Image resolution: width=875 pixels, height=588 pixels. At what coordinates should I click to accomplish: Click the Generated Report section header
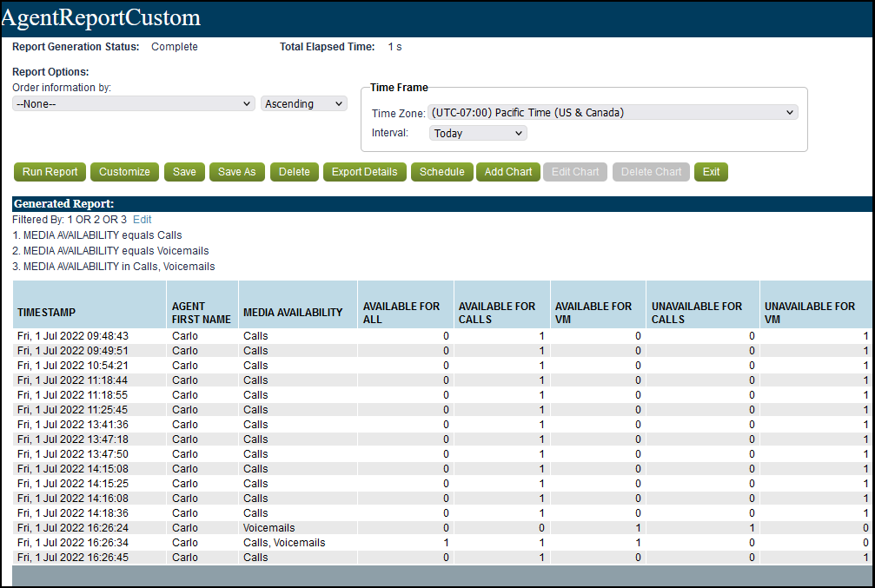(x=442, y=203)
